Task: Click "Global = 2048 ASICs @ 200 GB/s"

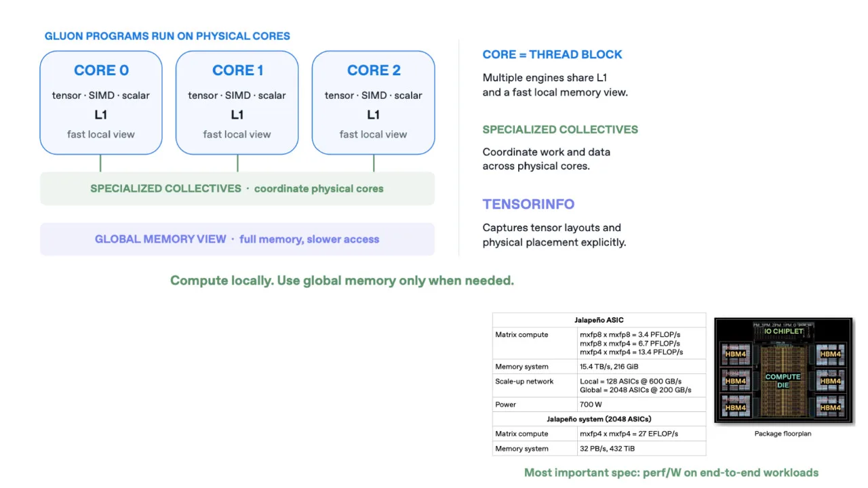Action: click(635, 390)
